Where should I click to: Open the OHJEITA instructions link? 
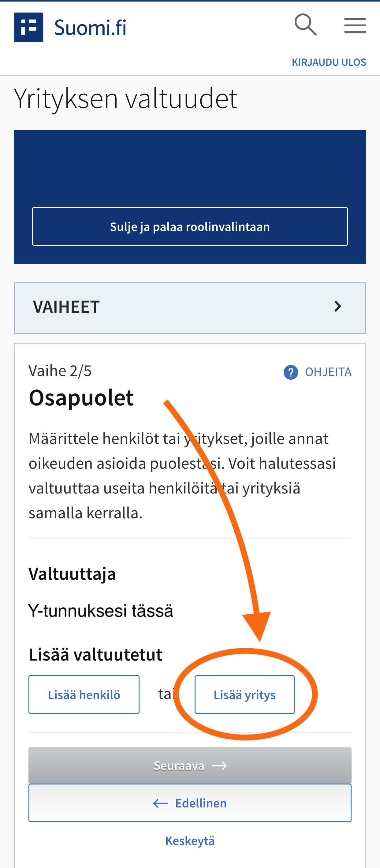tap(328, 372)
